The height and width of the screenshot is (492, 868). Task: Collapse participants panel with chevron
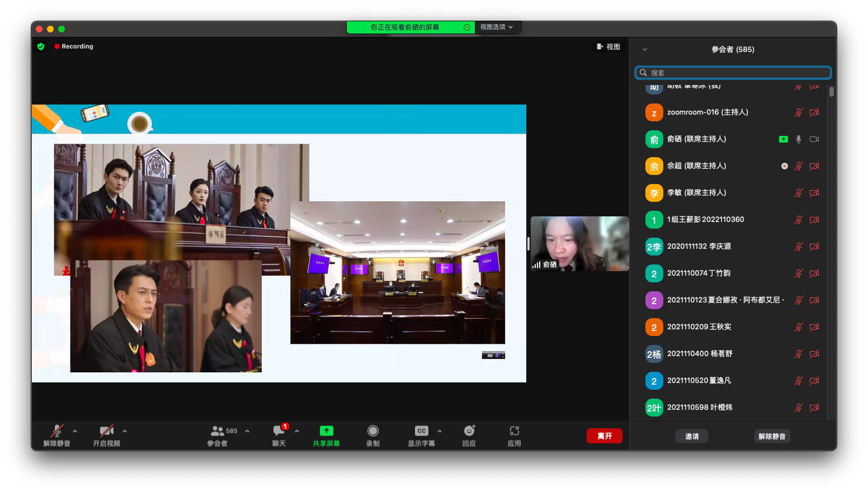tap(645, 50)
